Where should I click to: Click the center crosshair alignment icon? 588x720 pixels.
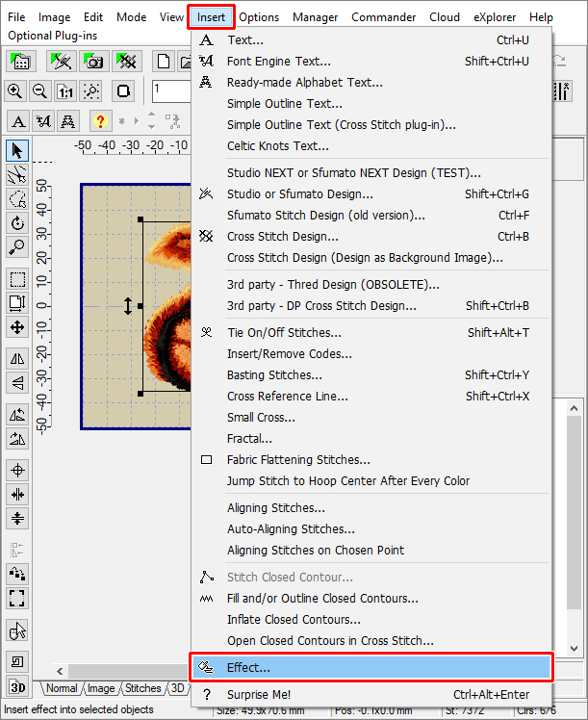coord(16,470)
